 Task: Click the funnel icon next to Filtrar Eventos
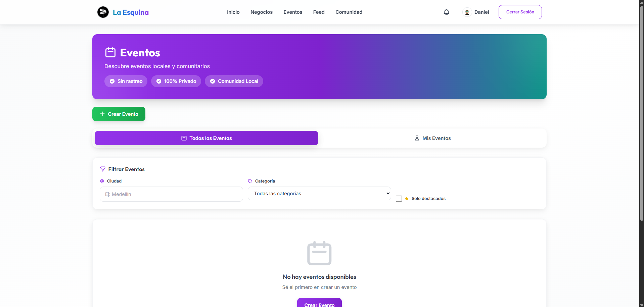pyautogui.click(x=103, y=169)
